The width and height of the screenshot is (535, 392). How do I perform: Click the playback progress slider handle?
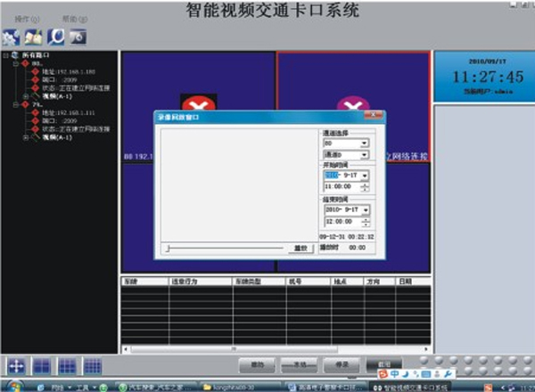click(168, 249)
